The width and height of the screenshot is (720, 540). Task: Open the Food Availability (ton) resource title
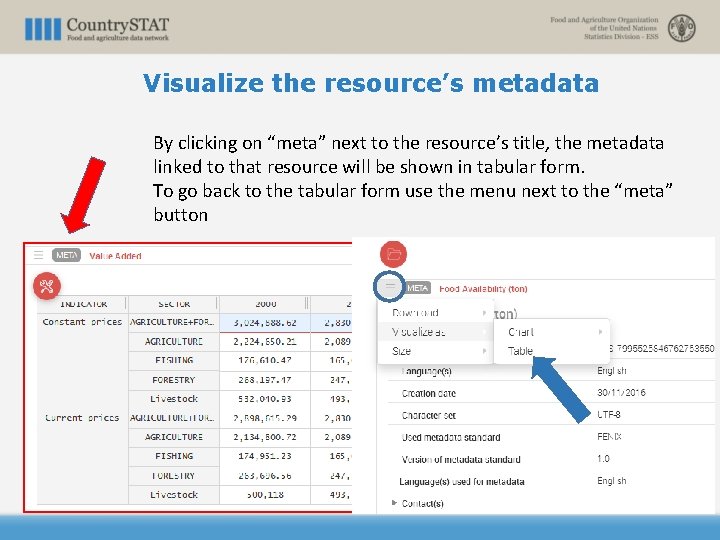pos(483,289)
